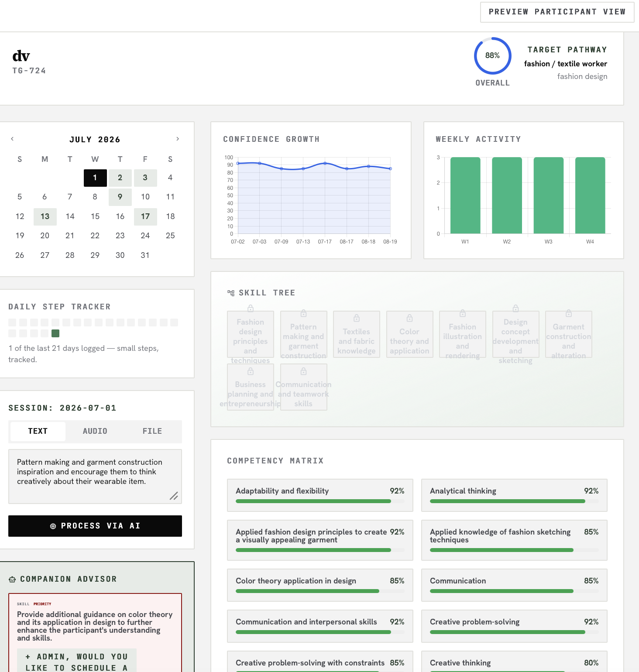639x672 pixels.
Task: Click Applied knowledge of fashion sketching card
Action: click(x=514, y=540)
